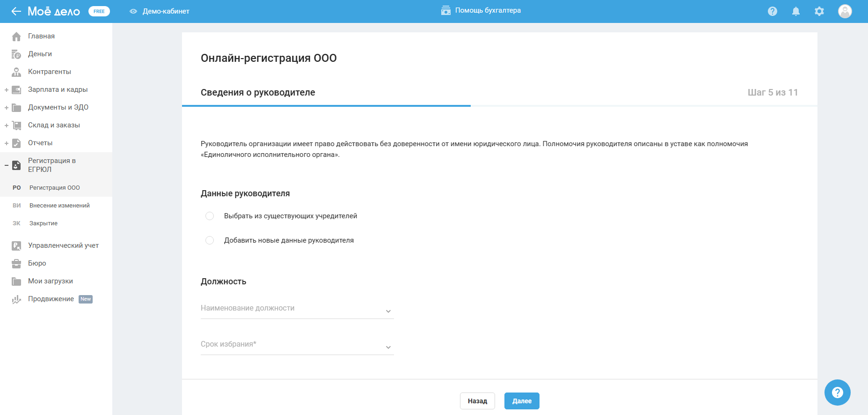
Task: Click the Главная home icon
Action: [16, 37]
